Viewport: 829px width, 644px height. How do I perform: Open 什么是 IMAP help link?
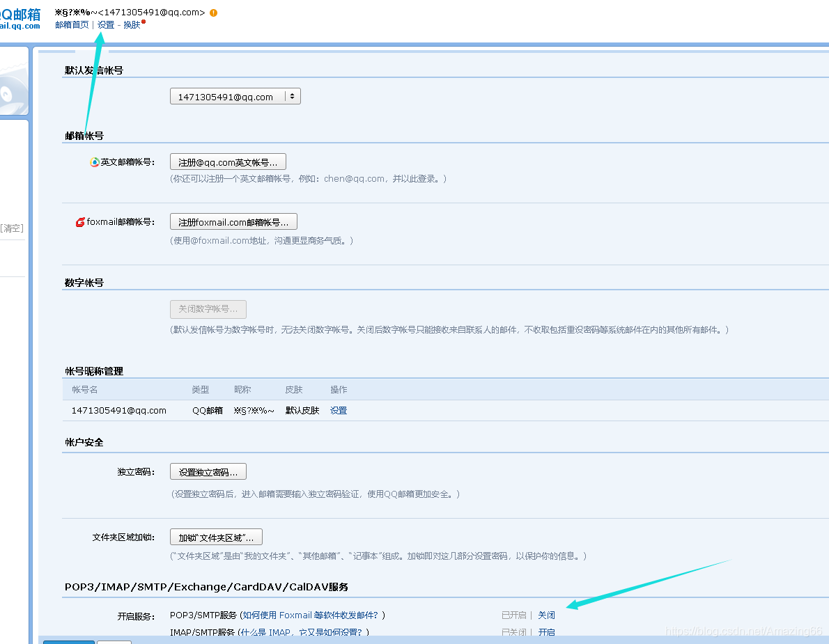(302, 632)
